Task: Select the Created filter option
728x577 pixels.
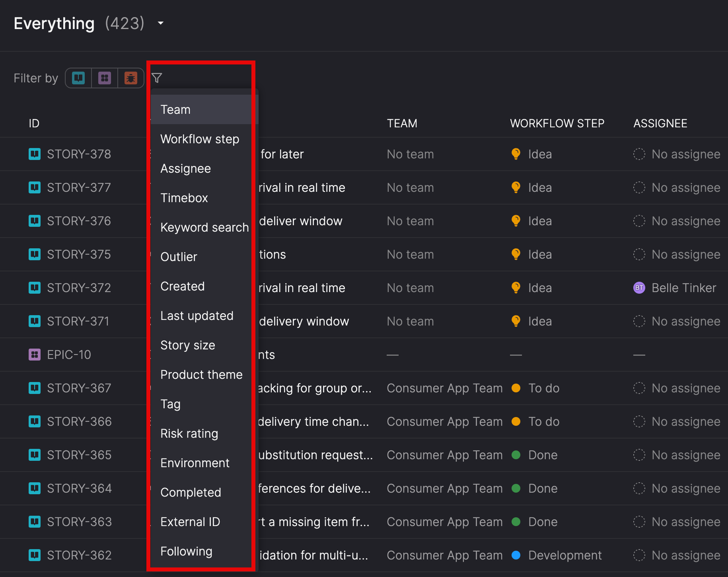Action: [204, 286]
